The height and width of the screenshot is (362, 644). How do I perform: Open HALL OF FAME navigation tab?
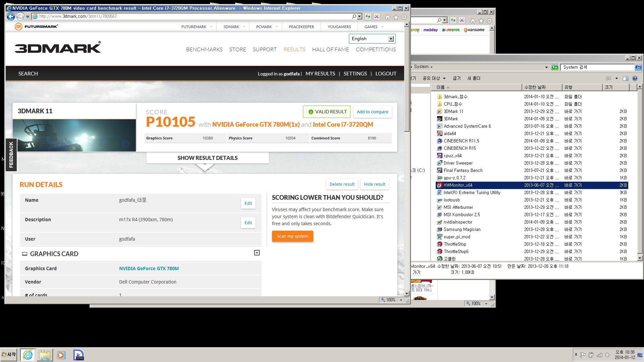tap(330, 50)
